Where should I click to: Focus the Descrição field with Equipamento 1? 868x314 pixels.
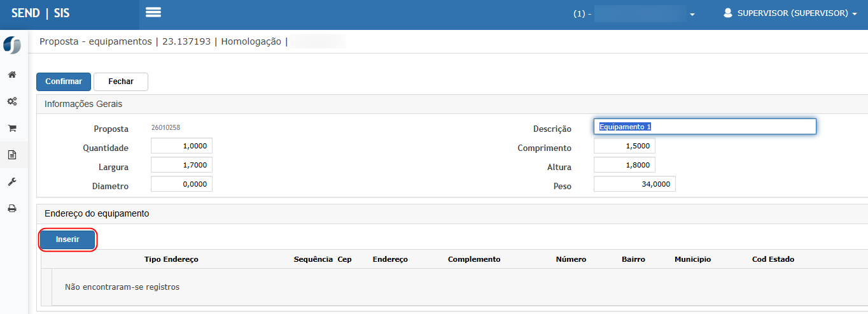click(704, 127)
